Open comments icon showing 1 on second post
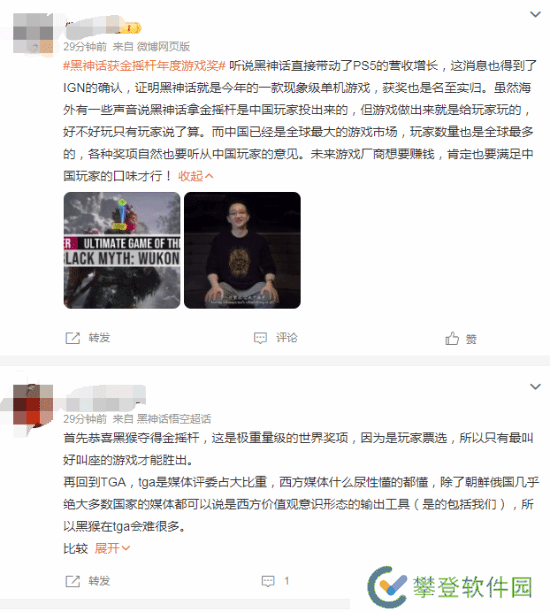Image resolution: width=550 pixels, height=612 pixels. [268, 581]
